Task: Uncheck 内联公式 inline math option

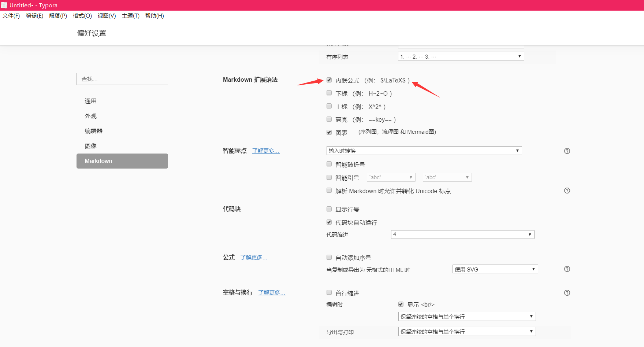Action: [x=329, y=80]
